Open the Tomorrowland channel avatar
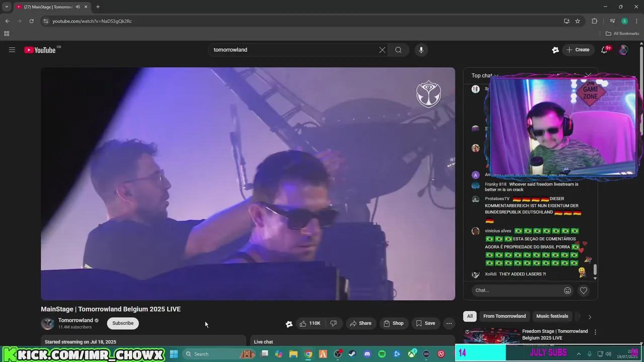Screen dimensions: 644x362 [47, 323]
